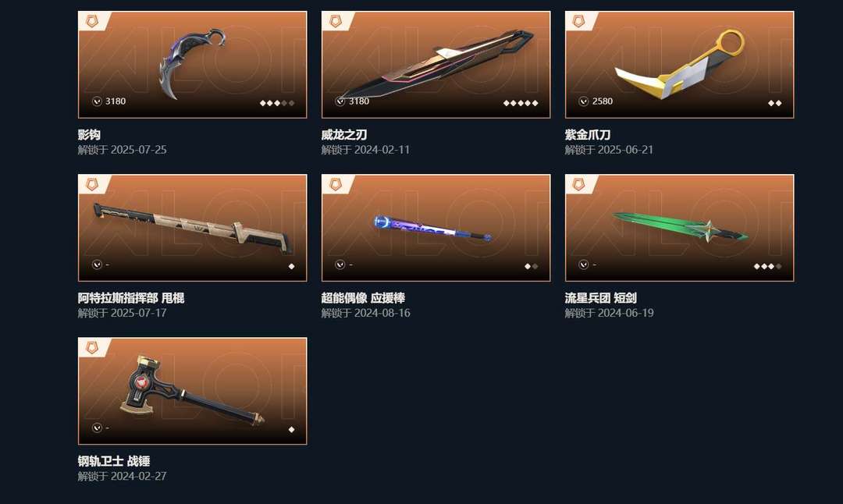The height and width of the screenshot is (504, 843).
Task: Click the five-diamond level indicator on 威龙之刃
Action: pos(521,103)
